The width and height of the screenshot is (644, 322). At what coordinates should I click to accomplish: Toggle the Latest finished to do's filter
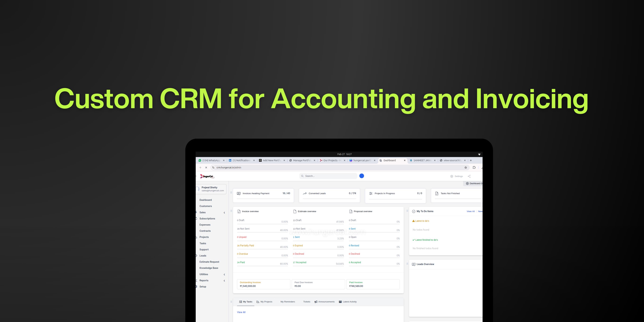[x=425, y=240]
